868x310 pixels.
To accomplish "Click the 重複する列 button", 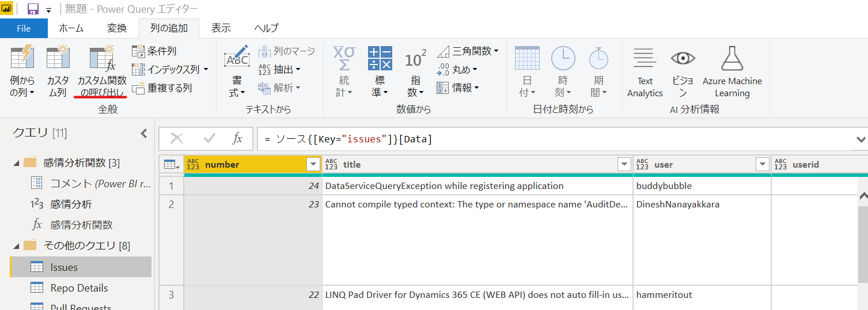I will click(162, 88).
